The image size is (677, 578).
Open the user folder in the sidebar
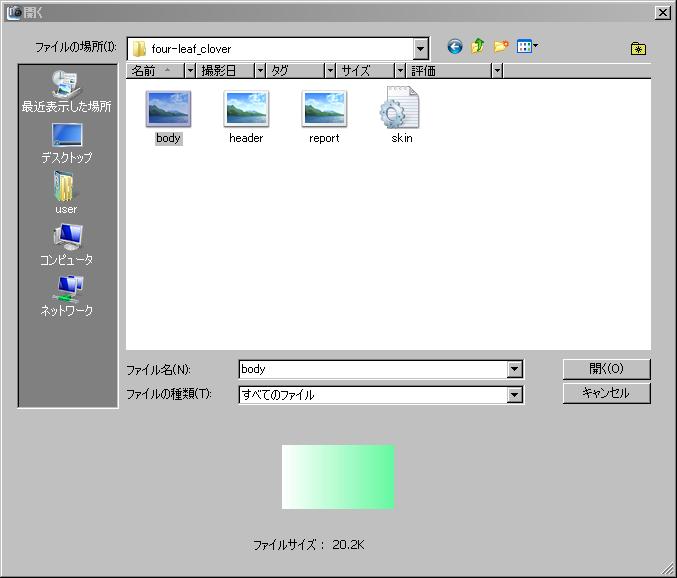pyautogui.click(x=66, y=193)
